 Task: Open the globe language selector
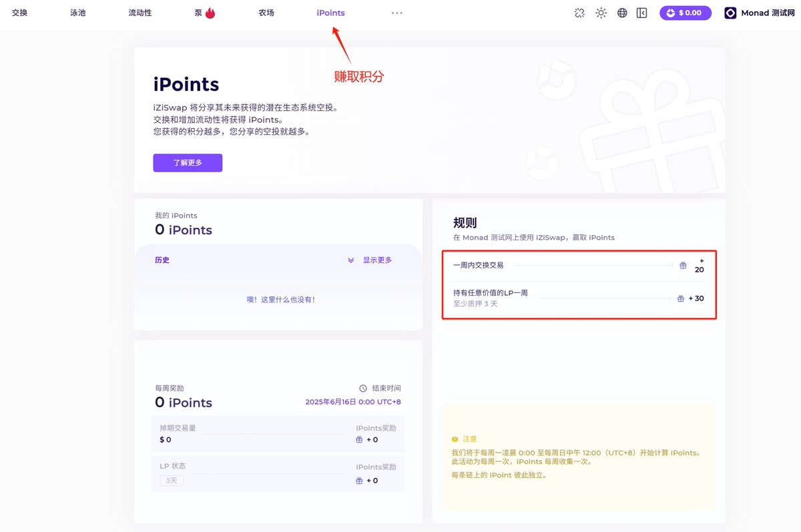coord(622,13)
